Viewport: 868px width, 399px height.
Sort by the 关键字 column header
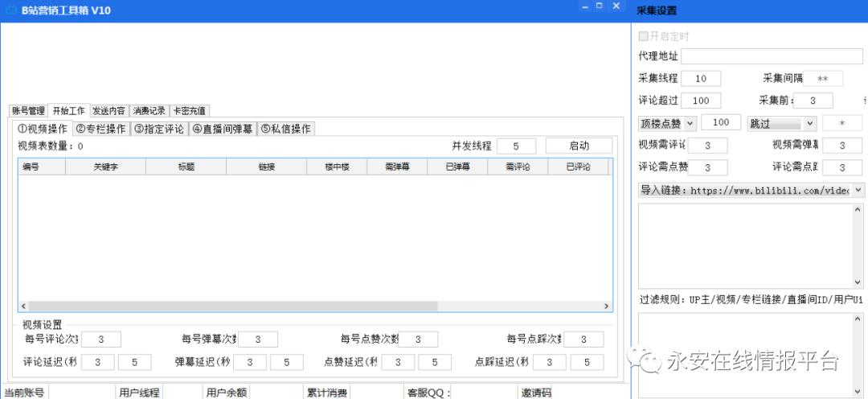pyautogui.click(x=105, y=167)
